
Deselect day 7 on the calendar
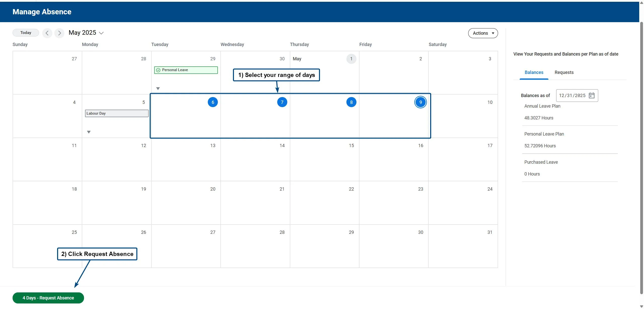[x=282, y=102]
